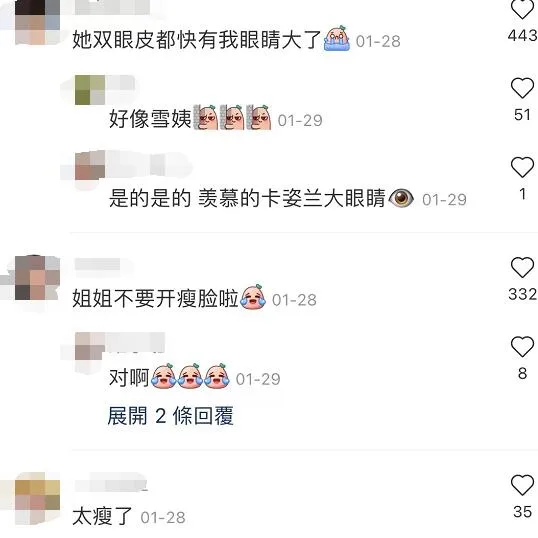Tap reply 是的是的 羡慕的卡姿兰大眼睛
538x538 pixels.
247,198
